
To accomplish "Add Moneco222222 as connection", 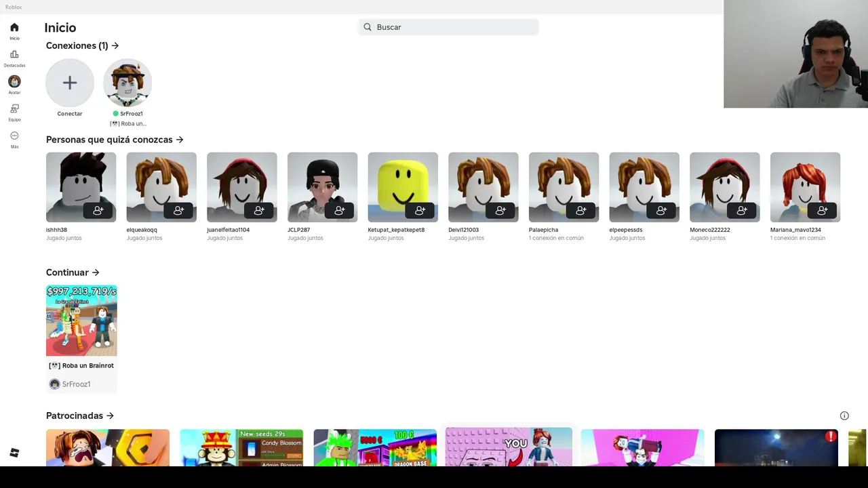I will point(742,211).
